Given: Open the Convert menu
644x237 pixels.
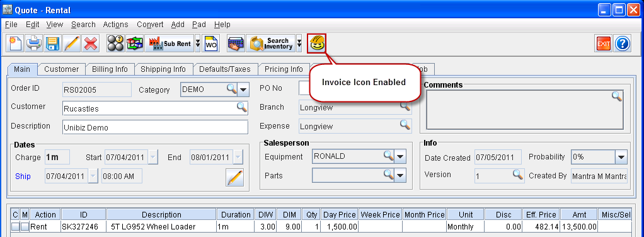Looking at the screenshot, I should point(150,25).
